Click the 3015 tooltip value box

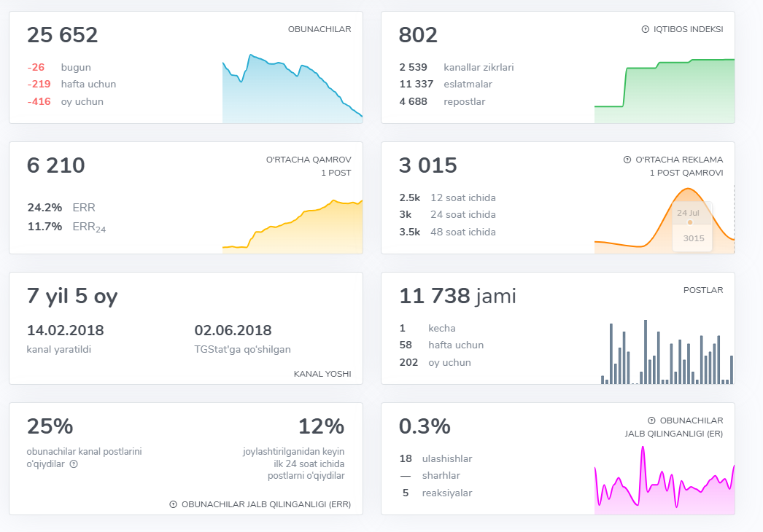[x=693, y=238]
